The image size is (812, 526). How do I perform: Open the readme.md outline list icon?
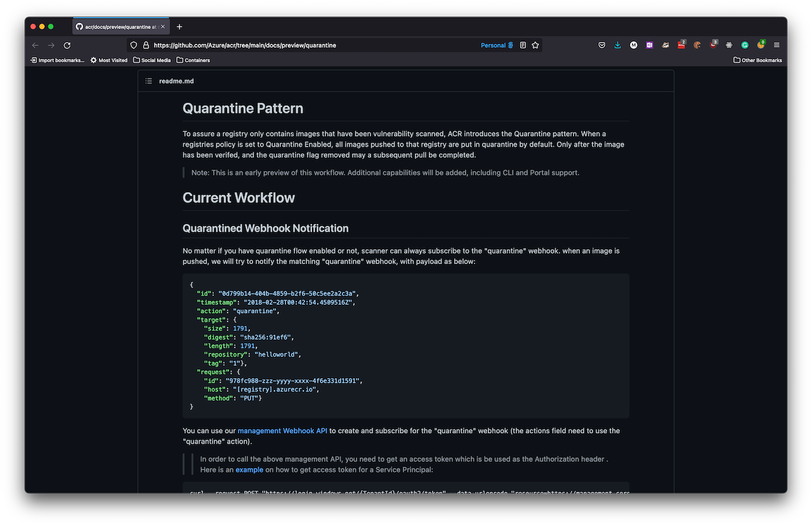148,81
